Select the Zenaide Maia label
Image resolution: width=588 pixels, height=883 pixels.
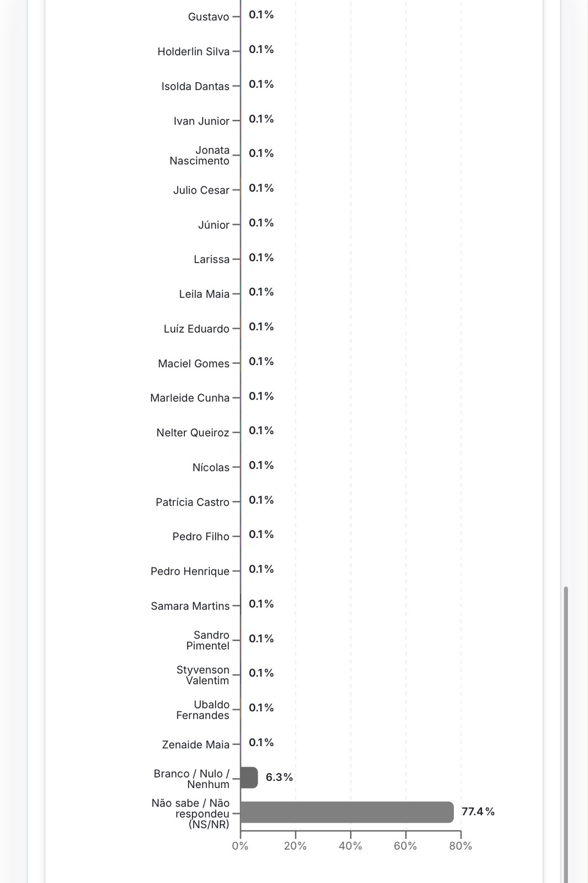point(196,744)
